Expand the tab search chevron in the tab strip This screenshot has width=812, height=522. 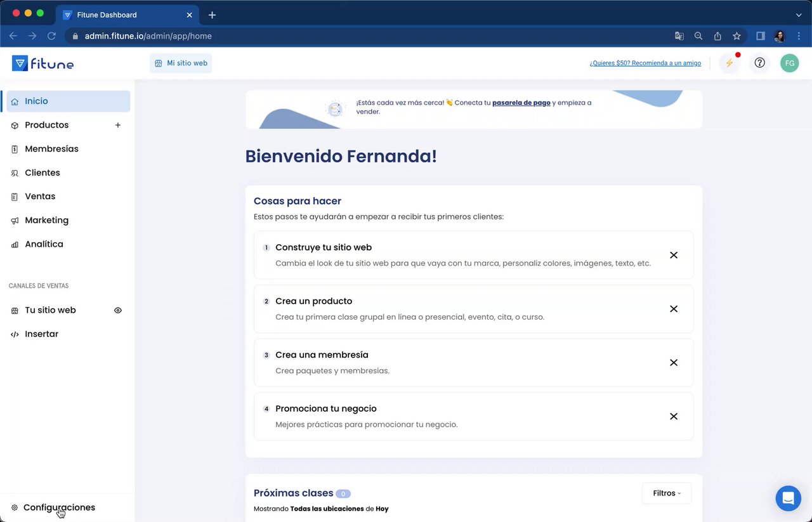(x=799, y=15)
